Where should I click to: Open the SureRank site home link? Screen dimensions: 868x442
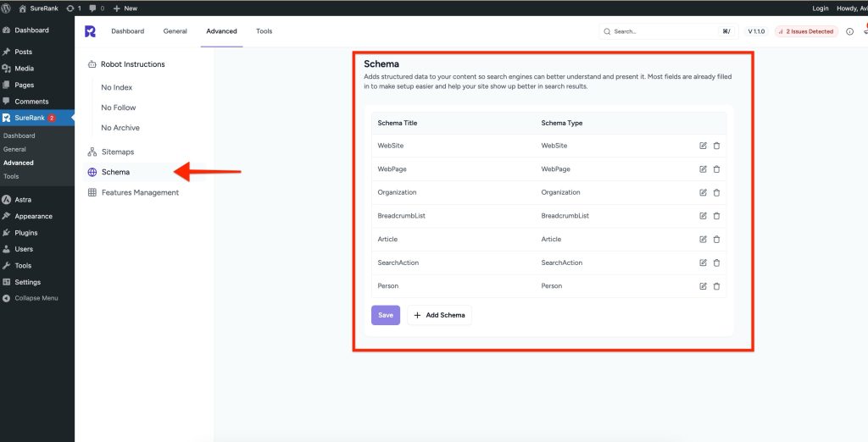39,8
